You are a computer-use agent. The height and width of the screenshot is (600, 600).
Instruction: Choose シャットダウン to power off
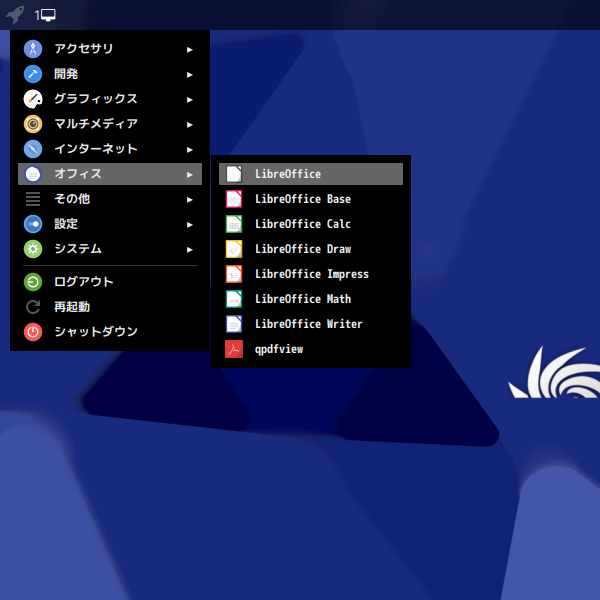pyautogui.click(x=110, y=332)
